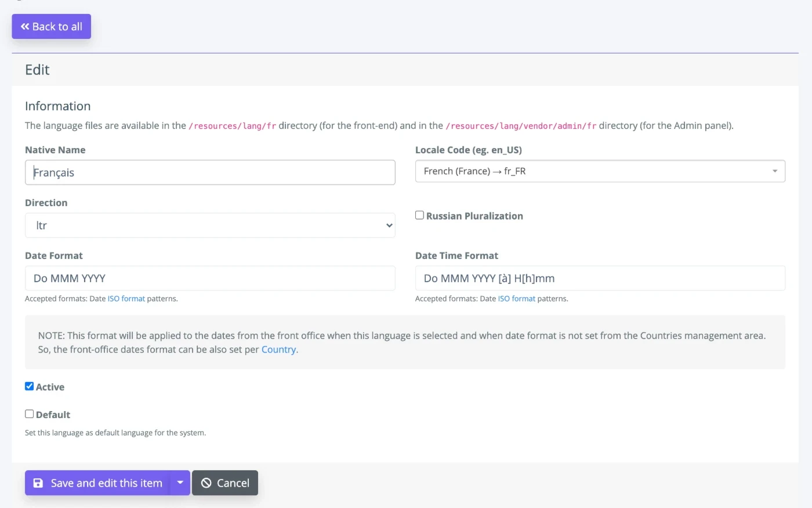Click the floppy disk save icon
This screenshot has width=812, height=508.
tap(38, 483)
